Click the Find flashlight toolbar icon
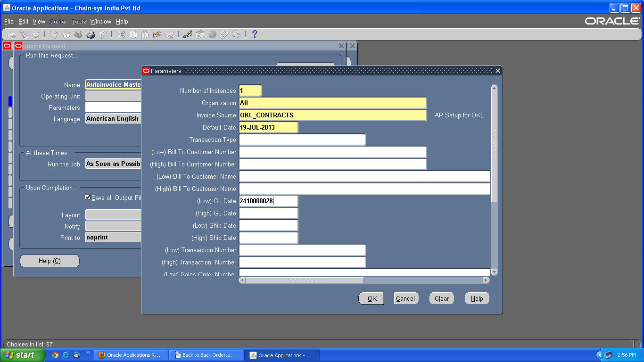Screen dimensions: 644x362 [x=24, y=34]
